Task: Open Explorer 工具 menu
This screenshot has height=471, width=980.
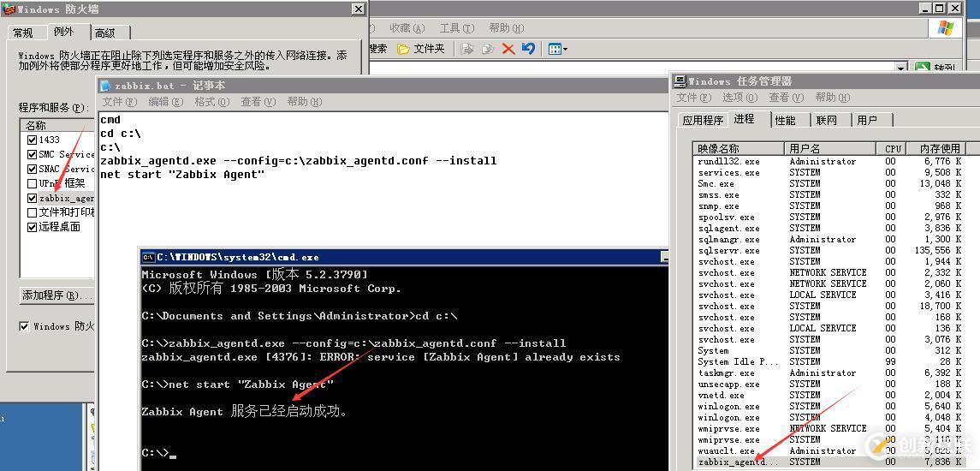Action: click(x=457, y=28)
